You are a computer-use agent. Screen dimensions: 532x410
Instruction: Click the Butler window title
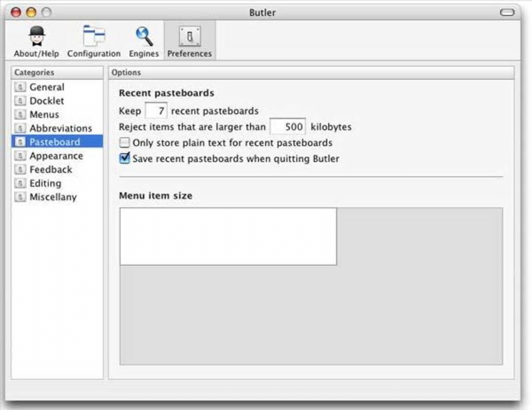click(x=262, y=13)
